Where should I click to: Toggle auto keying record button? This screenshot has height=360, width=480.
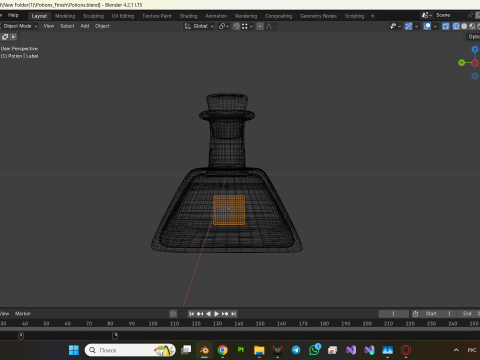173,314
